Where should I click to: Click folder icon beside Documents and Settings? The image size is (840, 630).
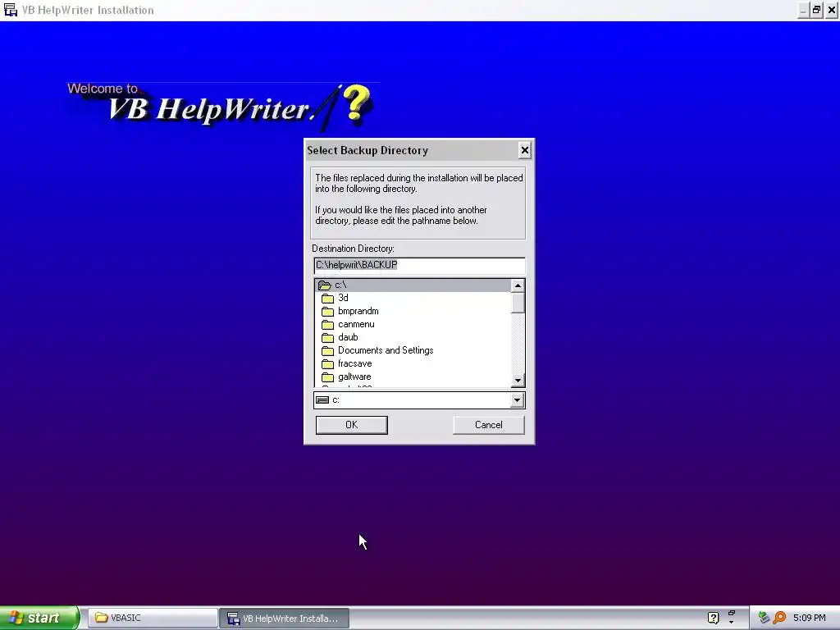[x=328, y=351]
